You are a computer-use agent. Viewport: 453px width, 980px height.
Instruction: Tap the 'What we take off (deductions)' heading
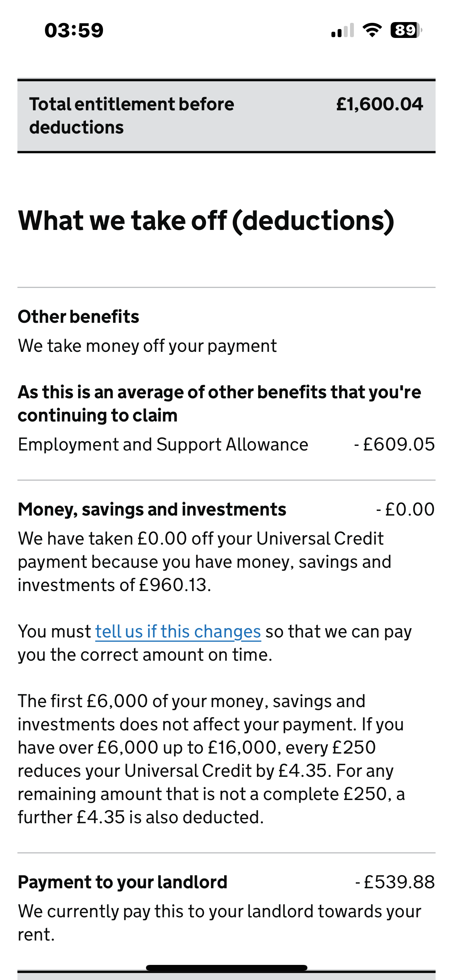tap(206, 221)
